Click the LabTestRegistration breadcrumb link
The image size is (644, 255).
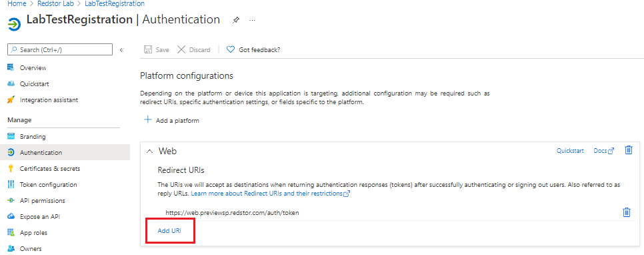pos(115,4)
